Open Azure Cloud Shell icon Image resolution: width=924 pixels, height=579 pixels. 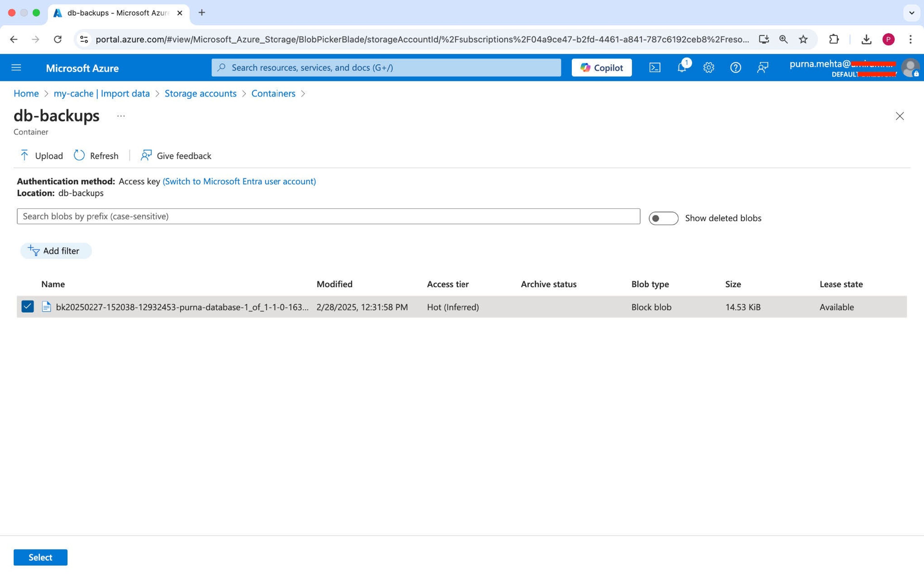[655, 68]
